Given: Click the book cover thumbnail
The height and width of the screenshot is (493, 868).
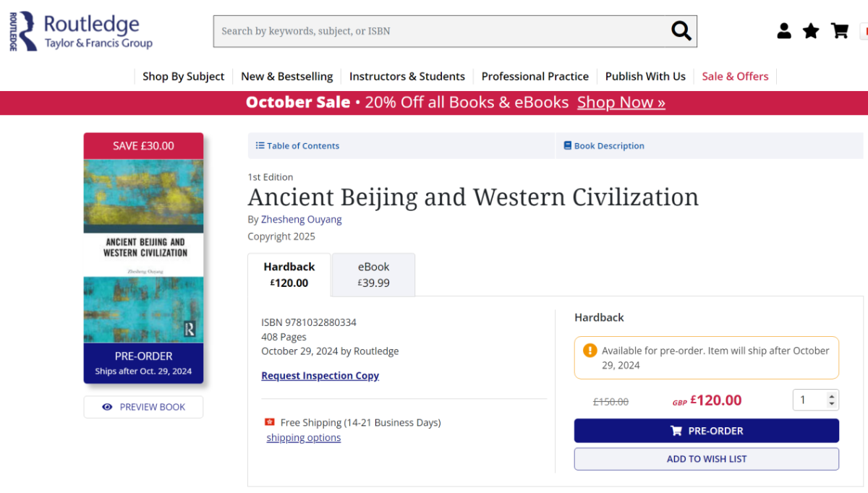Looking at the screenshot, I should click(x=143, y=250).
